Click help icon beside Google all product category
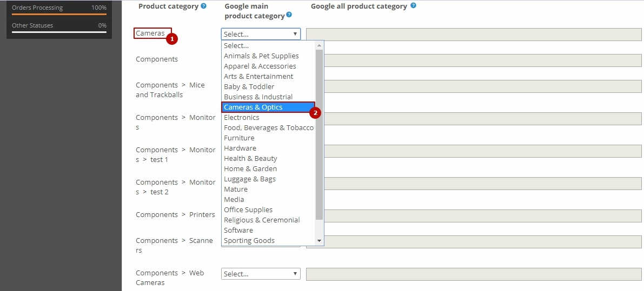This screenshot has width=644, height=291. [413, 6]
